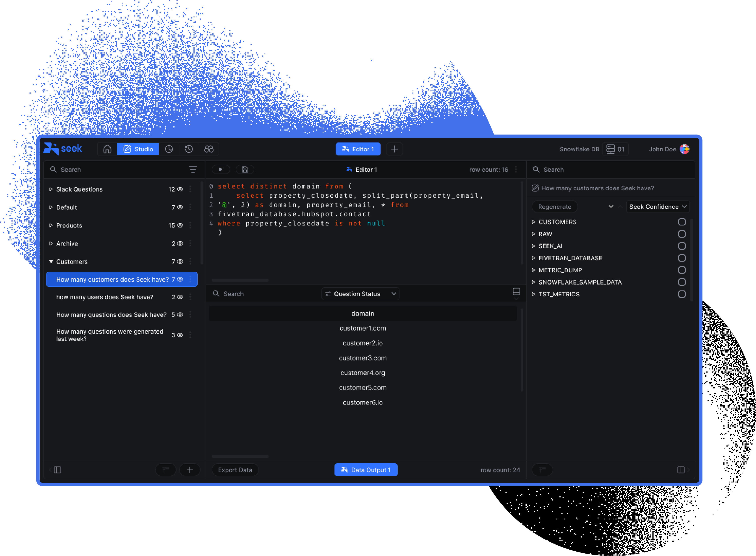Click the left panel collapse-to-top icon
The width and height of the screenshot is (756, 556).
click(166, 470)
